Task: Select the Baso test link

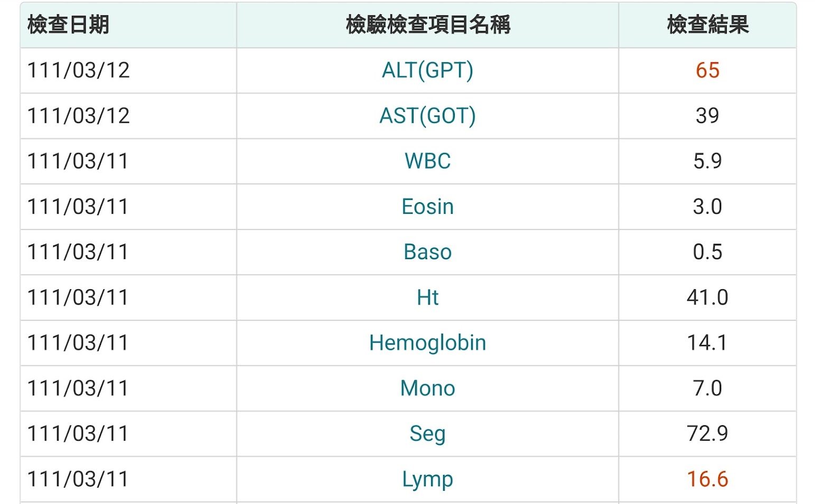Action: pos(427,252)
